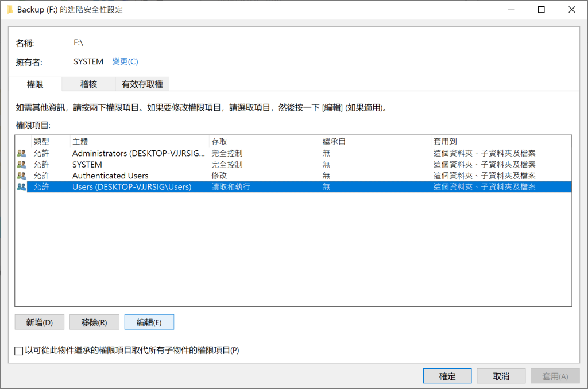The image size is (588, 389).
Task: Click the group icon beside Administrators entry
Action: pos(22,153)
